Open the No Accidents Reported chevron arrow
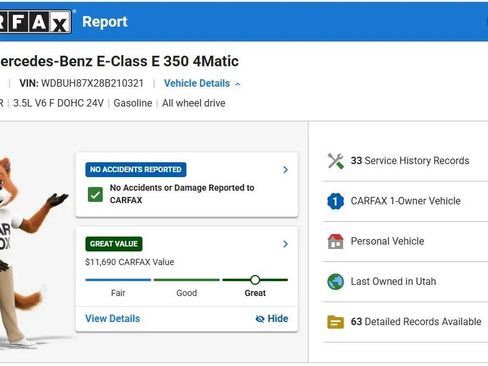 pyautogui.click(x=285, y=170)
